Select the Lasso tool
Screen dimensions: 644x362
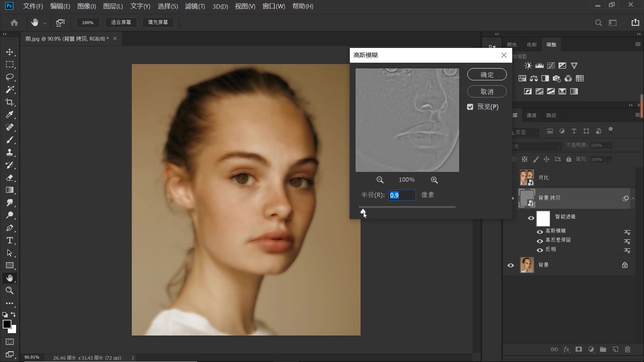9,77
